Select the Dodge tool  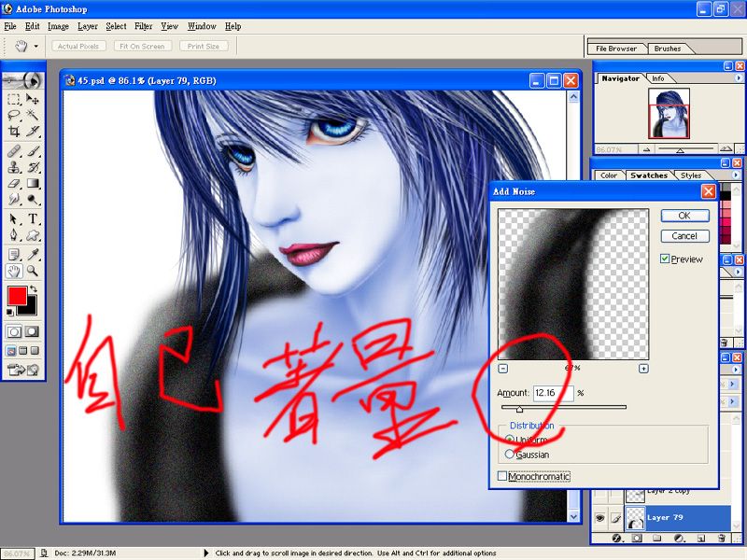[33, 199]
